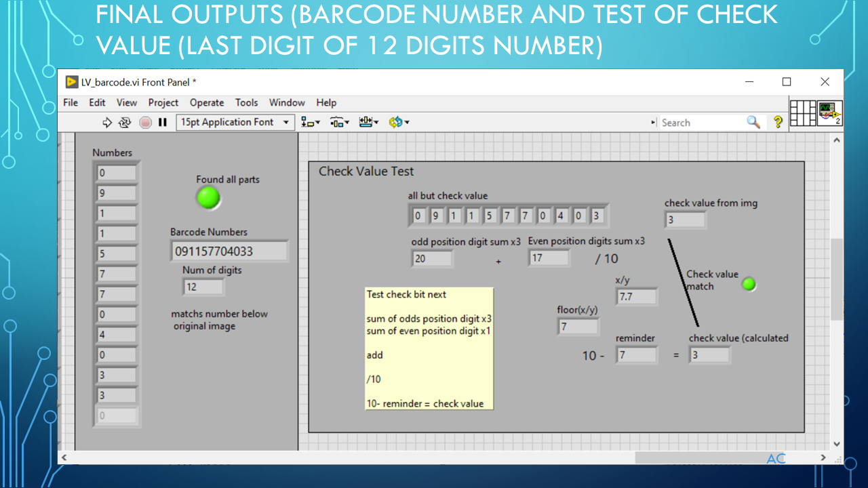
Task: Open the Project menu
Action: pos(163,102)
